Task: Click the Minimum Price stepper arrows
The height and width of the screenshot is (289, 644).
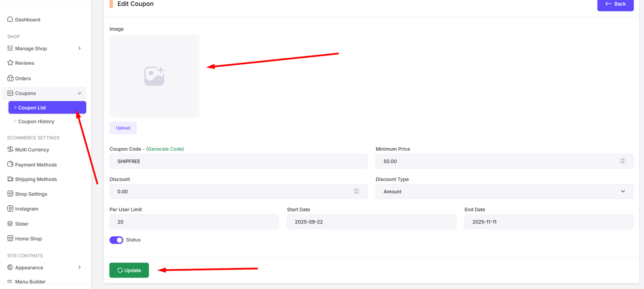Action: [622, 161]
